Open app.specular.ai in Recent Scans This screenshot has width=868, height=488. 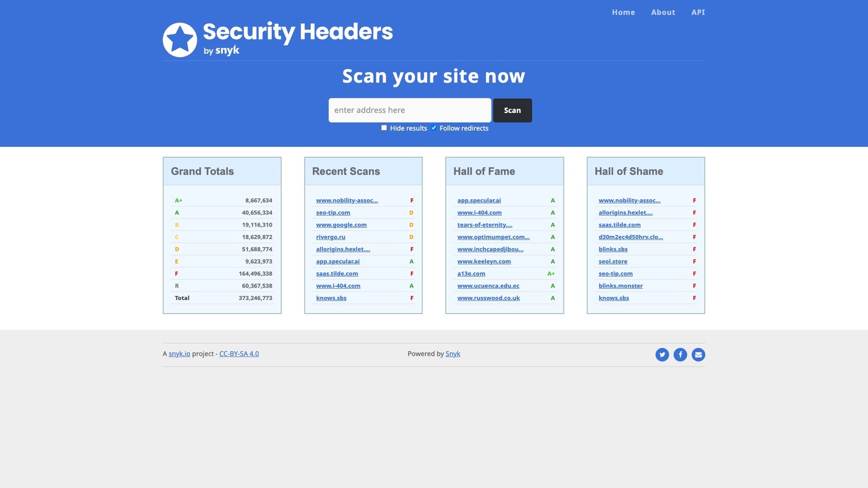pos(338,262)
